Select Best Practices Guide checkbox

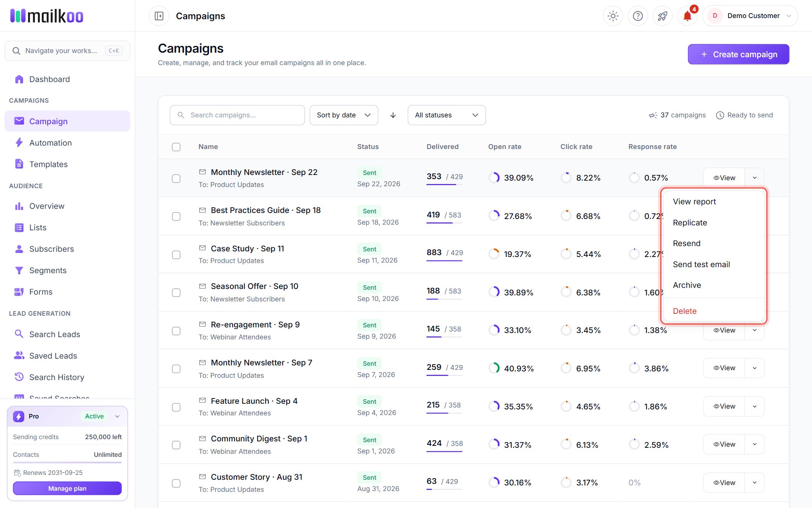[x=176, y=216]
